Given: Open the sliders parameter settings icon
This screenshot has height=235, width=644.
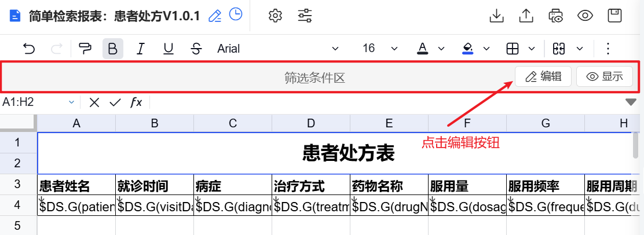Looking at the screenshot, I should (x=305, y=16).
